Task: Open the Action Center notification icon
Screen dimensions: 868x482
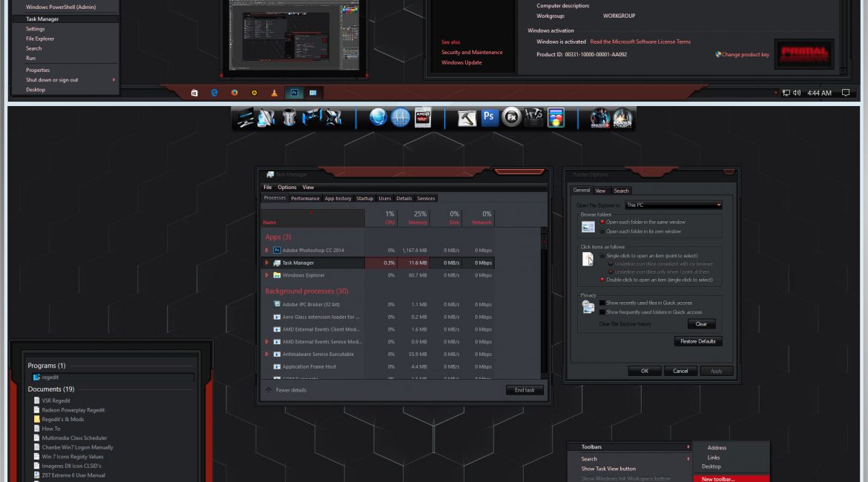Action: (x=845, y=93)
